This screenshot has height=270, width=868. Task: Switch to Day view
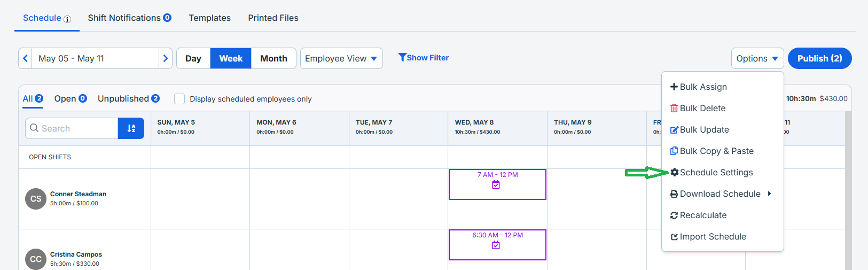[193, 58]
